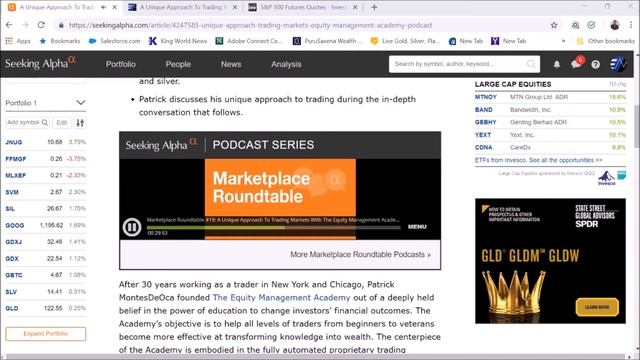Open Salesforce.com bookmark
640x360 pixels.
(115, 41)
